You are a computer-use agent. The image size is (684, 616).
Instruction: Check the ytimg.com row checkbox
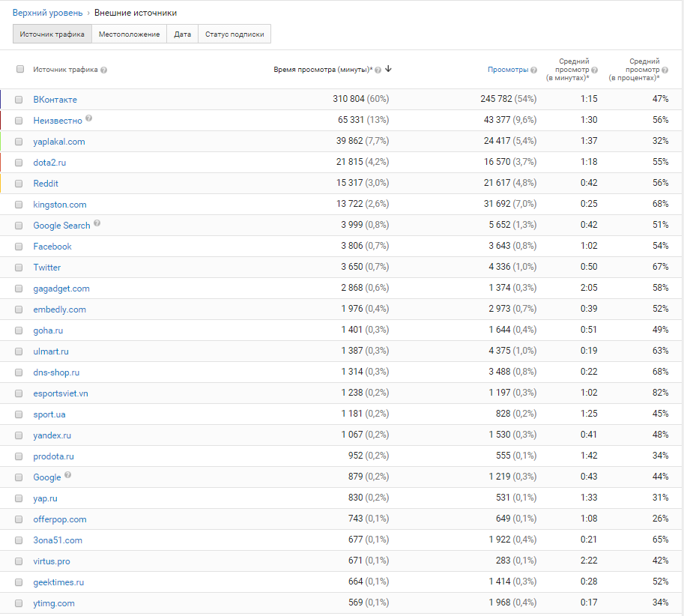pos(19,603)
